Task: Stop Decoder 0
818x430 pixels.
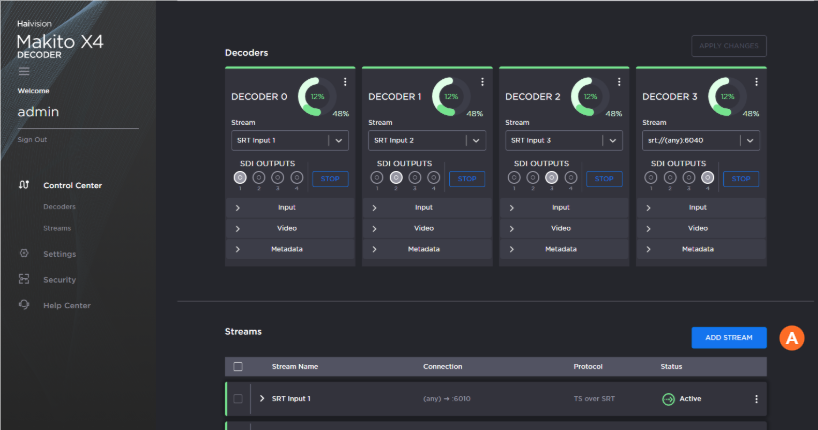Action: 330,178
